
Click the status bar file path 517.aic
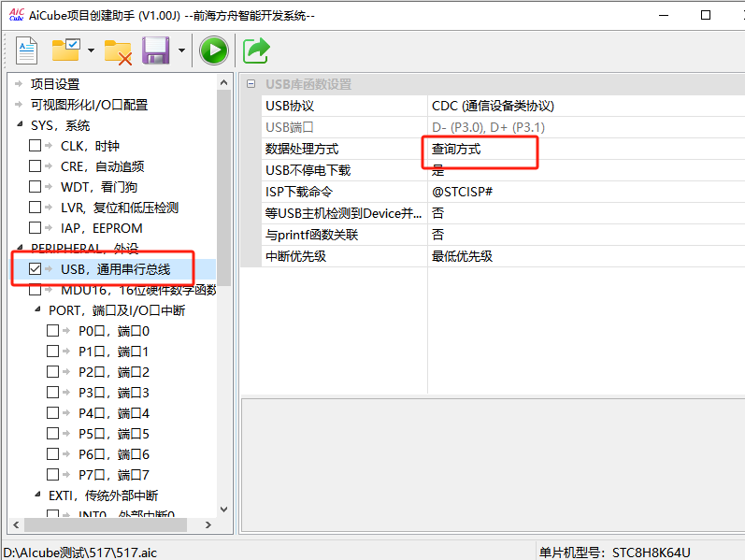[x=79, y=553]
